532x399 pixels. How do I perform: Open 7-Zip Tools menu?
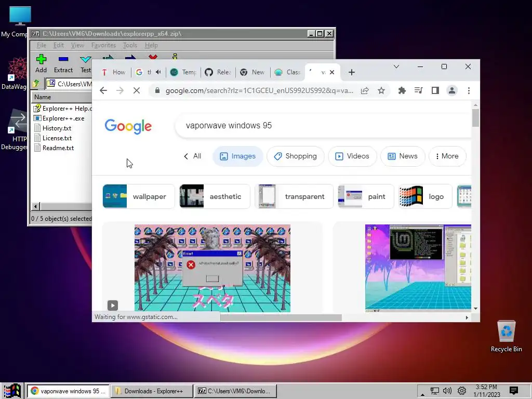[x=130, y=45]
